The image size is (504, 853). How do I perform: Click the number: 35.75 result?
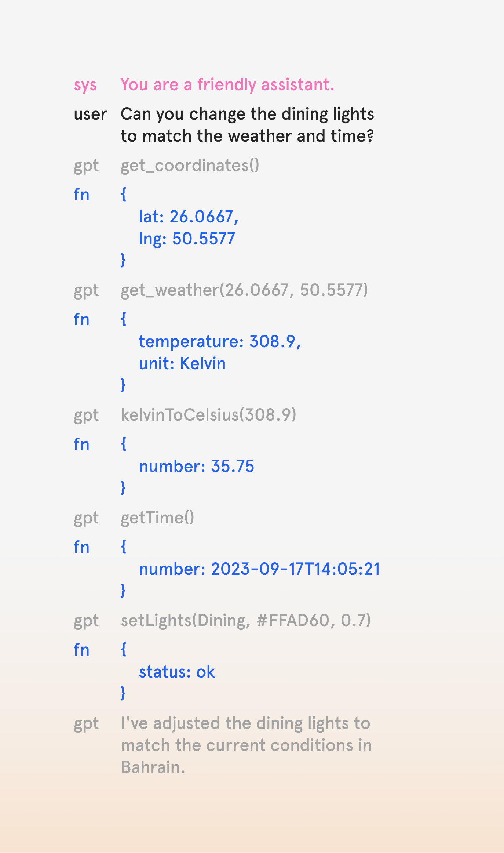coord(196,466)
